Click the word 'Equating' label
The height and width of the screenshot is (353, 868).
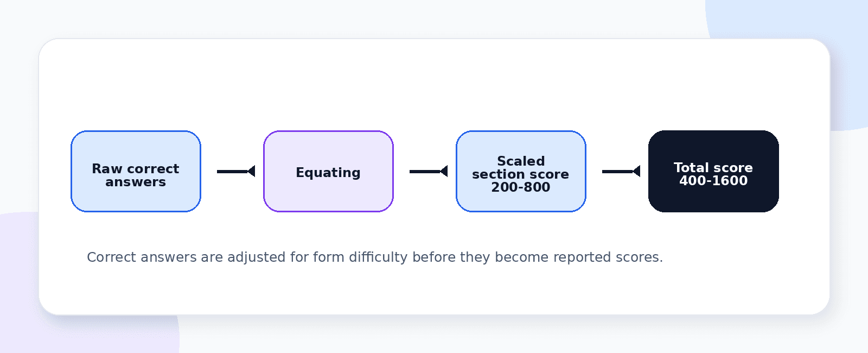click(328, 173)
